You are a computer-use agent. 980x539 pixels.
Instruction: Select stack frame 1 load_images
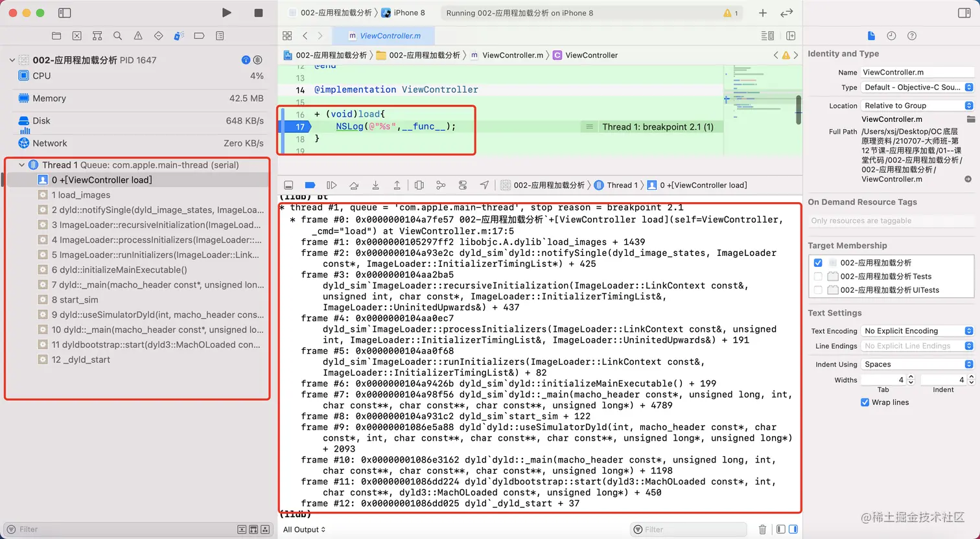tap(138, 195)
